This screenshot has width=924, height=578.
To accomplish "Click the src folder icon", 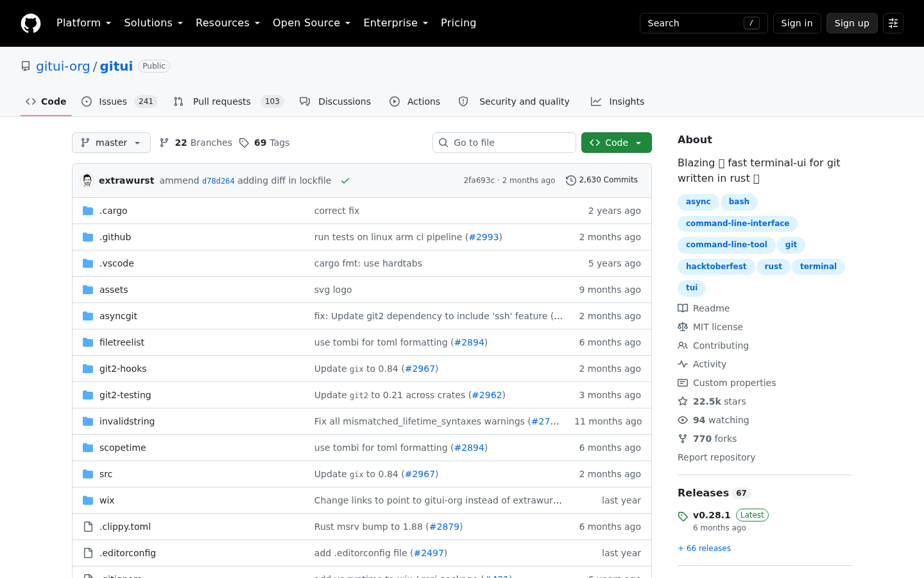I will click(x=88, y=474).
